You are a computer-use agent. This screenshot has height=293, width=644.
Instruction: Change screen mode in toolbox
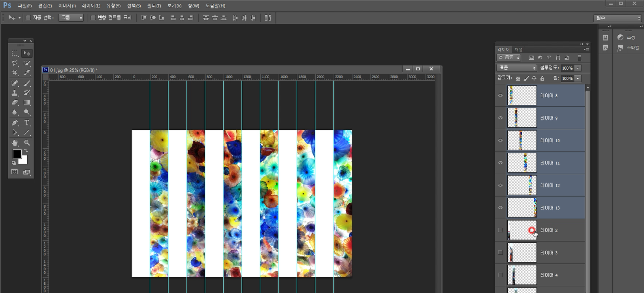tap(27, 172)
